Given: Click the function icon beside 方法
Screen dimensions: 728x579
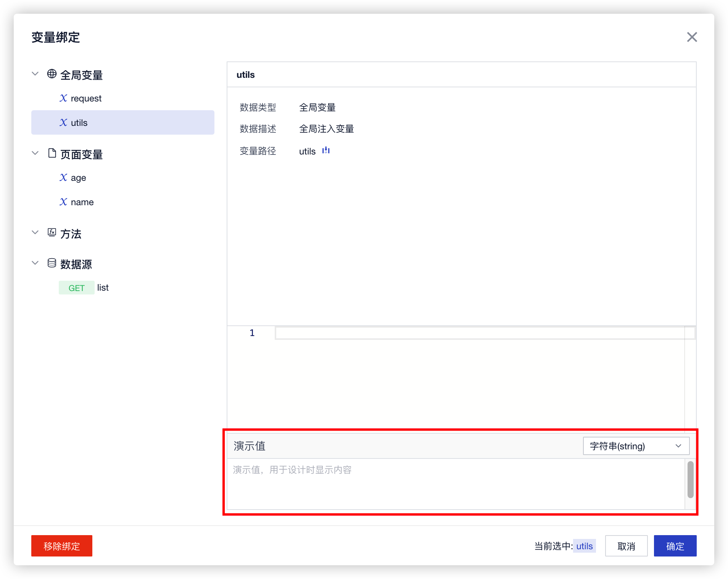Looking at the screenshot, I should (x=52, y=233).
